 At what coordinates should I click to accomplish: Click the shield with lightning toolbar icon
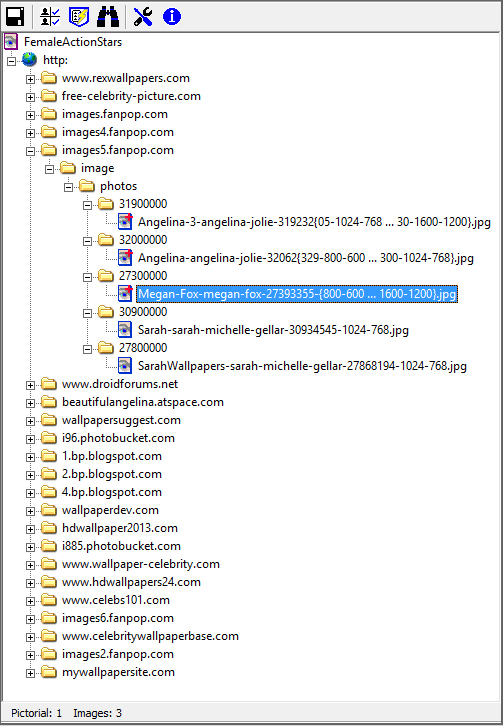79,17
